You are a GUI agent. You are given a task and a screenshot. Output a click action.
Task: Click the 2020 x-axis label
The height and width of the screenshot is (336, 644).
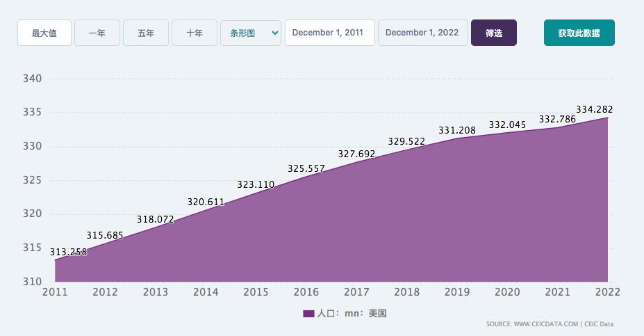pos(507,292)
